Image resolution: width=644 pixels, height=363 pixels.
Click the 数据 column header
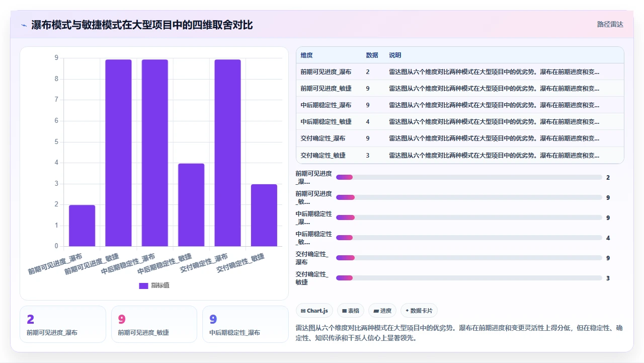coord(372,55)
